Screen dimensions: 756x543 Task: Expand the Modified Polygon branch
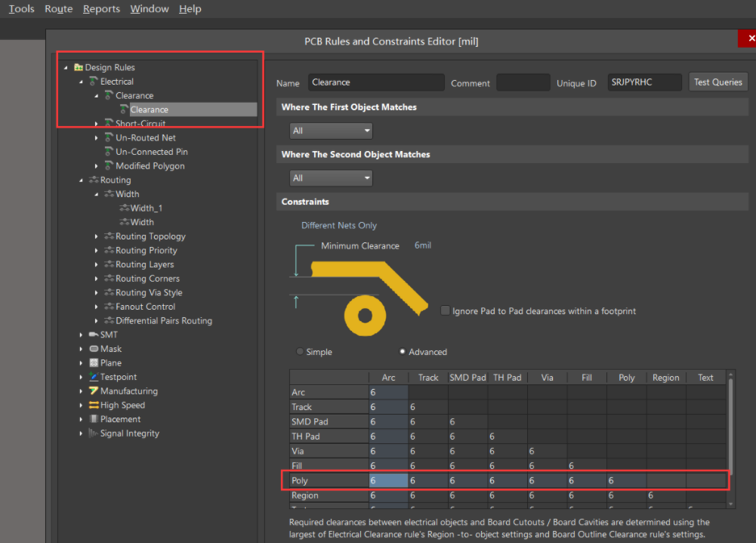(x=96, y=166)
